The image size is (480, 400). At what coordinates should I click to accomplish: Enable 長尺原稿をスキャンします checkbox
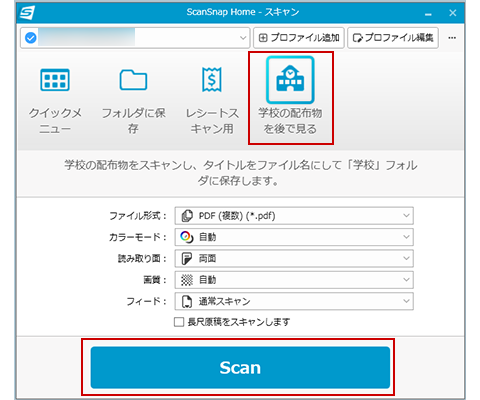tap(179, 322)
